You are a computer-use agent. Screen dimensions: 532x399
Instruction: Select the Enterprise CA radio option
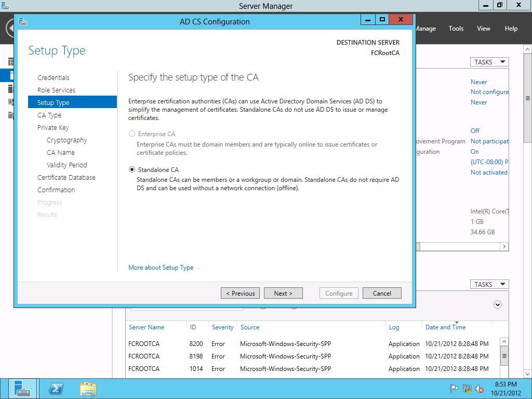click(132, 134)
